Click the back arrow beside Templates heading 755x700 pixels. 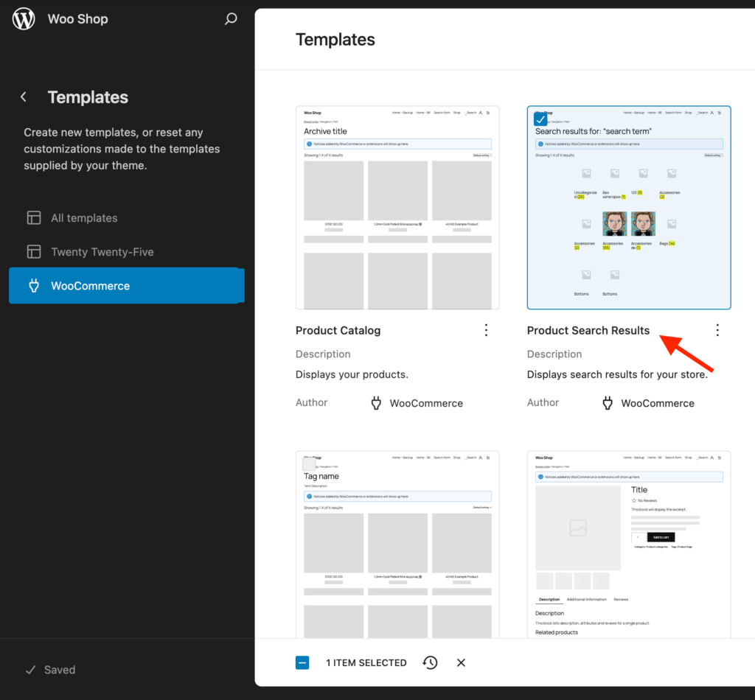pyautogui.click(x=23, y=97)
